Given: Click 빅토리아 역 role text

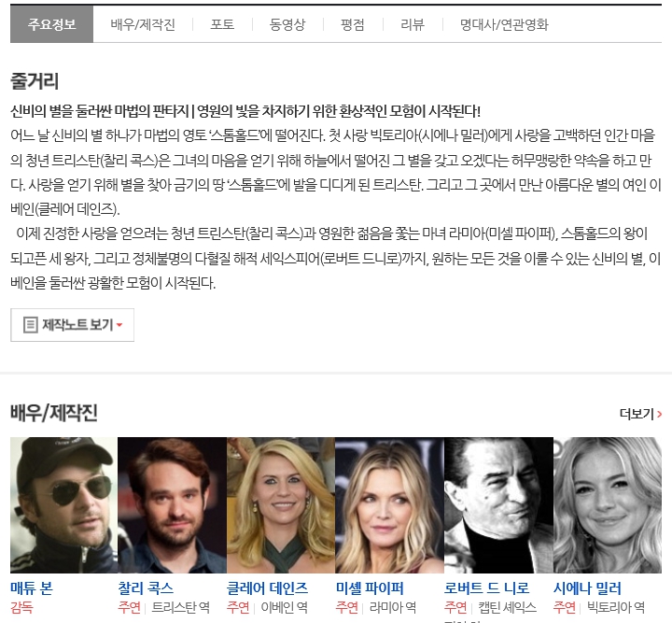Looking at the screenshot, I should click(616, 607).
